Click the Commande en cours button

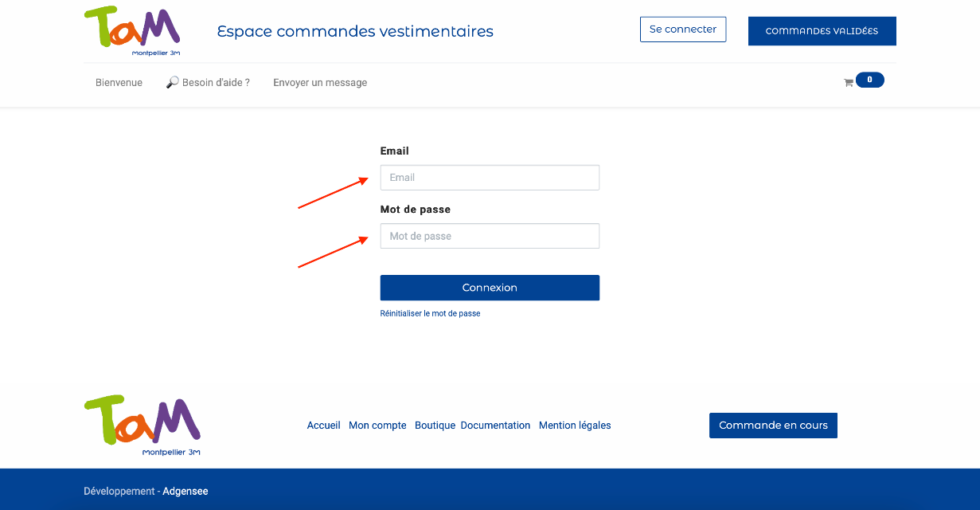coord(773,426)
